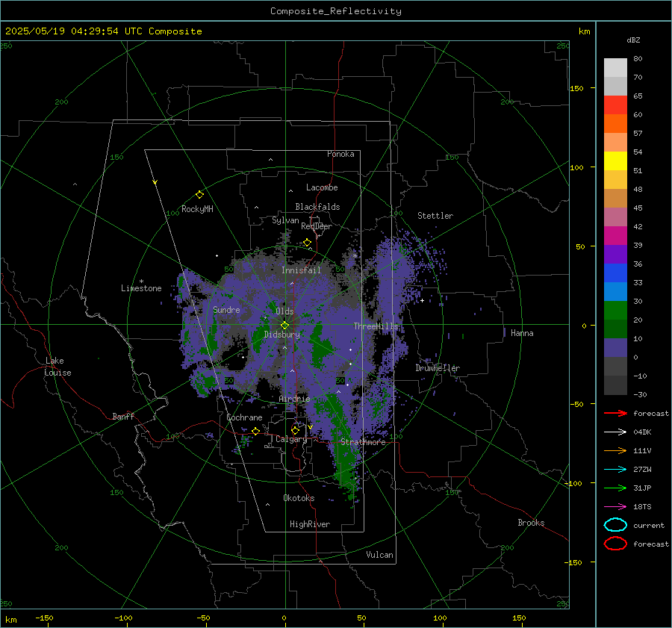Click the Composite_Reflectivity title
This screenshot has height=628, width=672.
(336, 11)
